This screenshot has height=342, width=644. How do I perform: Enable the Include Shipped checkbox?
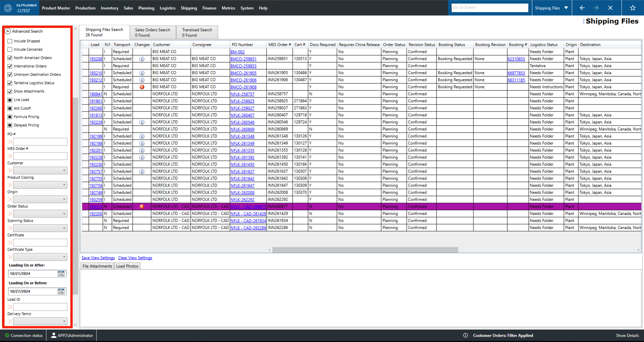tap(10, 41)
